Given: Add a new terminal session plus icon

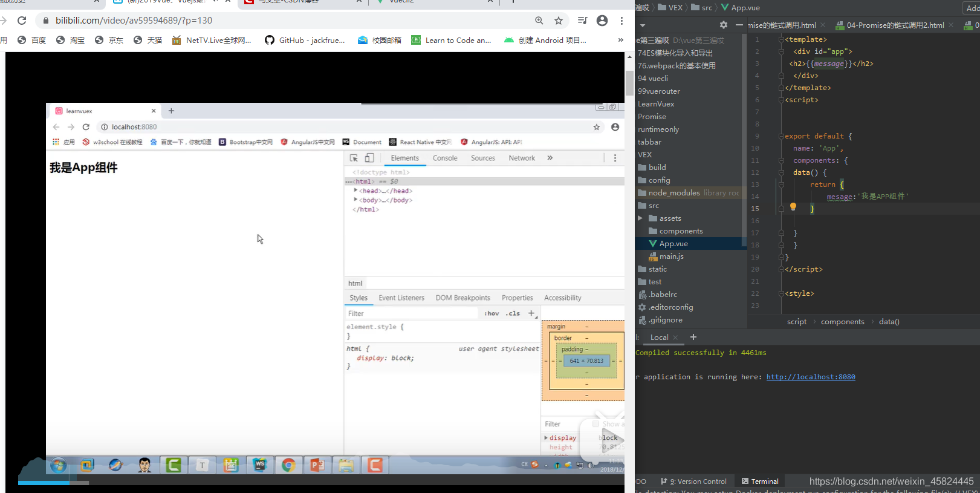Looking at the screenshot, I should [x=693, y=337].
